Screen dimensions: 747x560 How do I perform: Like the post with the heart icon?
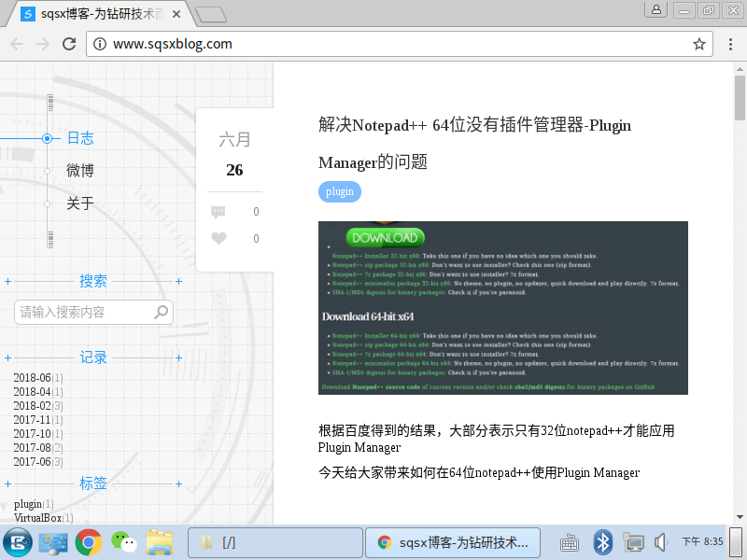(218, 238)
